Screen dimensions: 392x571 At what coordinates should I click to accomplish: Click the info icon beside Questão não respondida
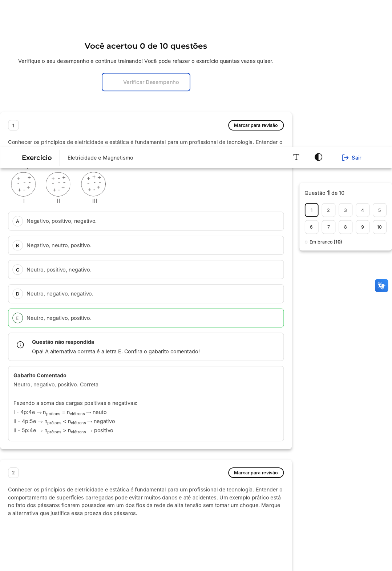coord(20,345)
